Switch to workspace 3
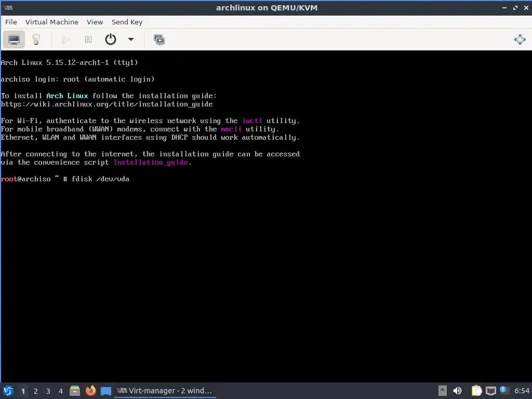Image resolution: width=532 pixels, height=399 pixels. point(48,391)
